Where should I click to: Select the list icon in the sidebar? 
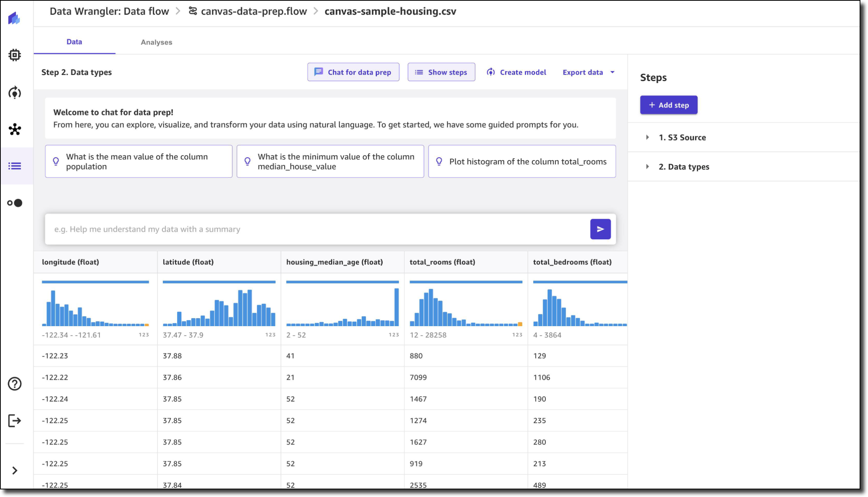click(x=14, y=166)
